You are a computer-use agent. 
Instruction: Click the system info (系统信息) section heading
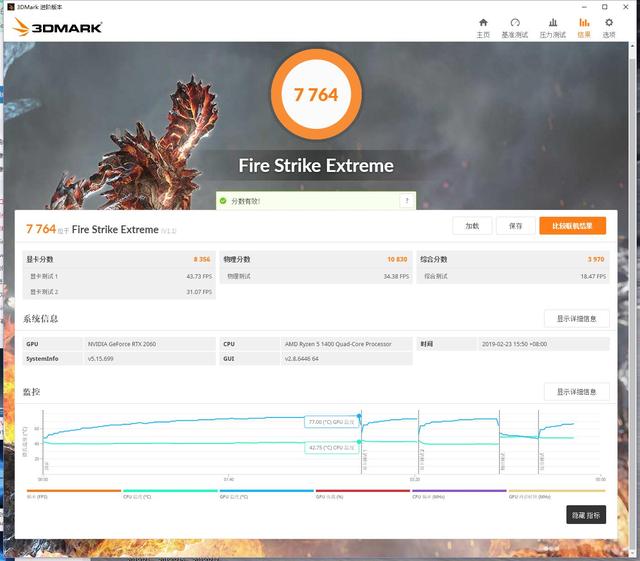tap(40, 318)
